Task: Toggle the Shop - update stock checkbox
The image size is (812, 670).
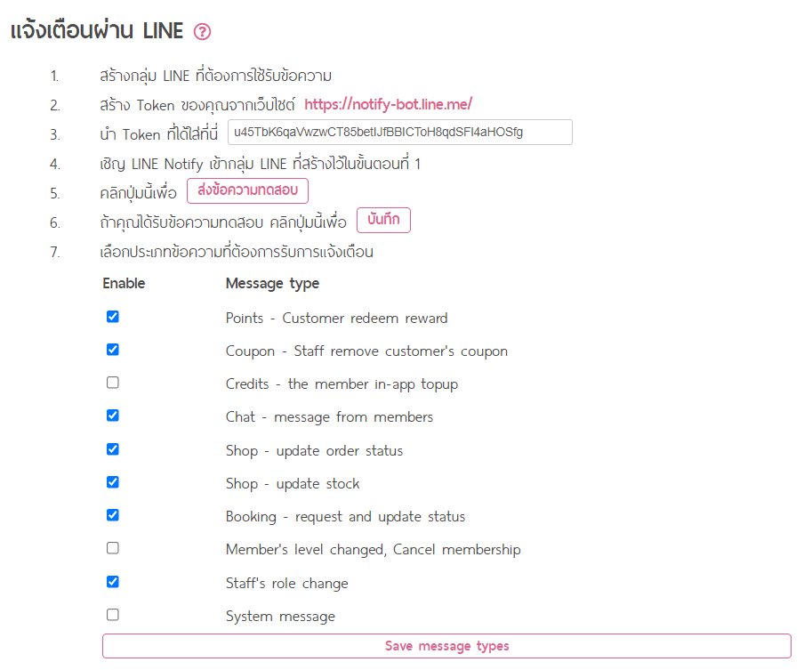Action: click(113, 482)
